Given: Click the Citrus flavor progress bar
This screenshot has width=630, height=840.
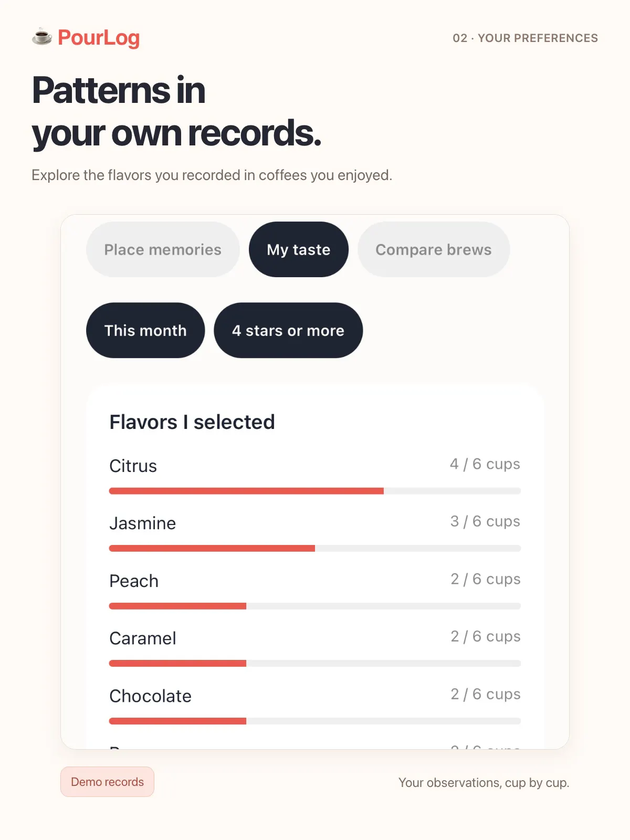Looking at the screenshot, I should pos(315,491).
